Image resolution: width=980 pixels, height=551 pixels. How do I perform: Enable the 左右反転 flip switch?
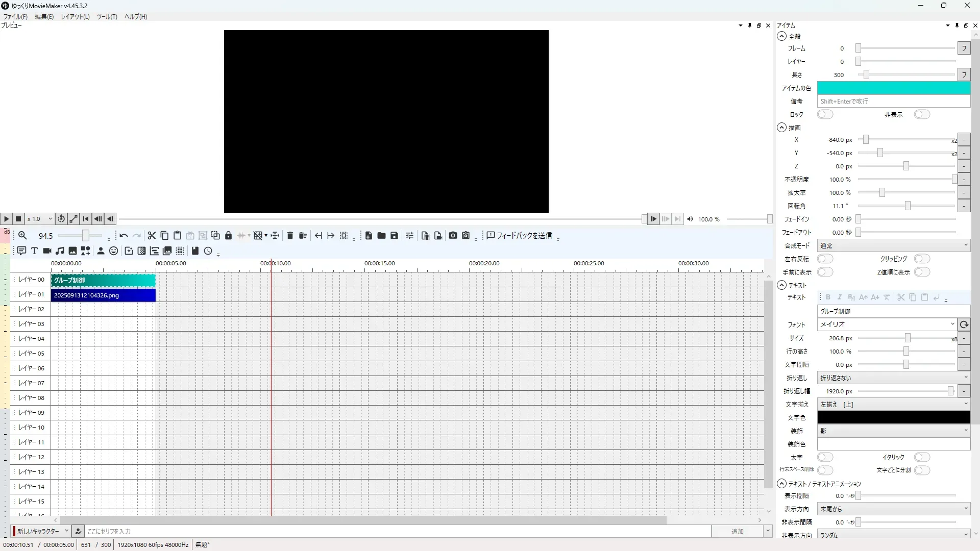[x=825, y=259]
